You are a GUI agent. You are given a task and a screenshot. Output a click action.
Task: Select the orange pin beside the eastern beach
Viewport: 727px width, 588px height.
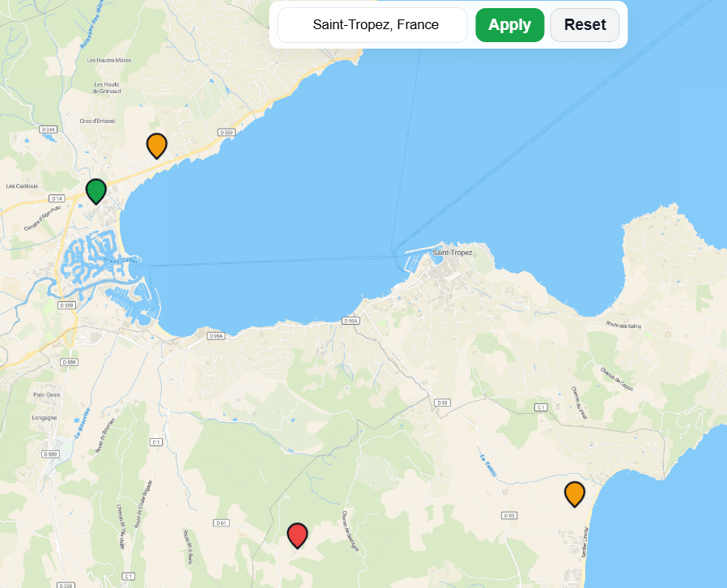click(x=574, y=493)
